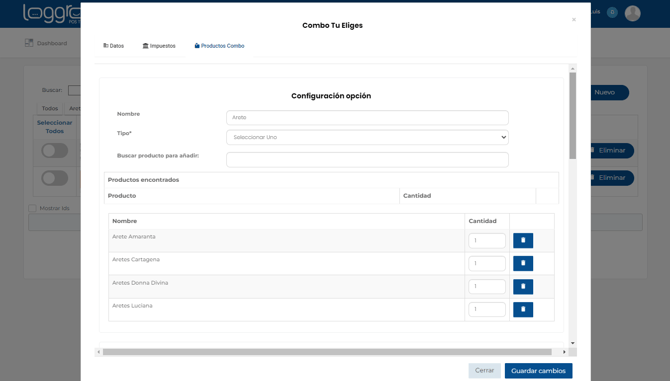Remove Aretes Luciana with trash icon
670x381 pixels.
pos(523,310)
